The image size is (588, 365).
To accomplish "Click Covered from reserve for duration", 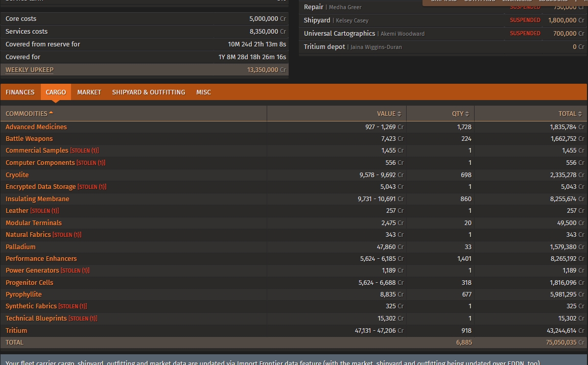I will pos(257,44).
